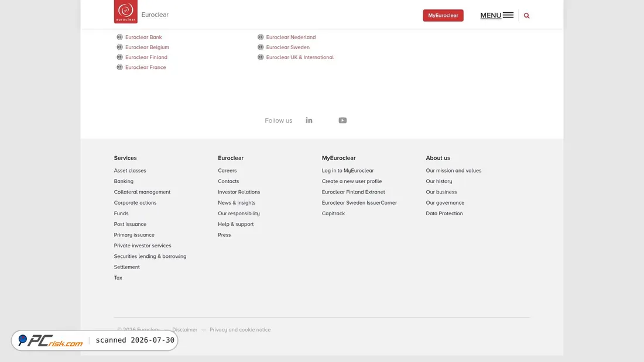Open the Euroclear Sweden link
644x362 pixels.
tap(288, 47)
